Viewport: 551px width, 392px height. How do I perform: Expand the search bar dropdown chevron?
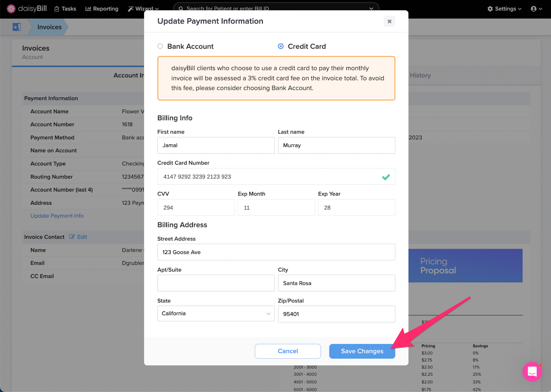pyautogui.click(x=371, y=9)
